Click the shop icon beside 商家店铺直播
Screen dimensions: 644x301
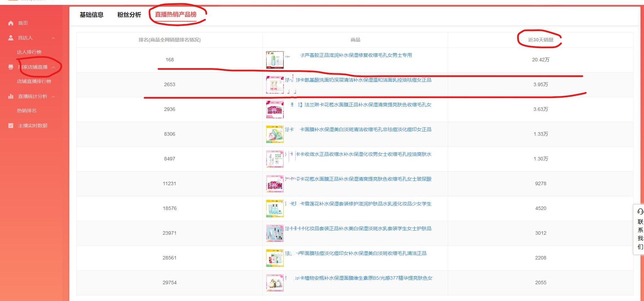point(11,67)
